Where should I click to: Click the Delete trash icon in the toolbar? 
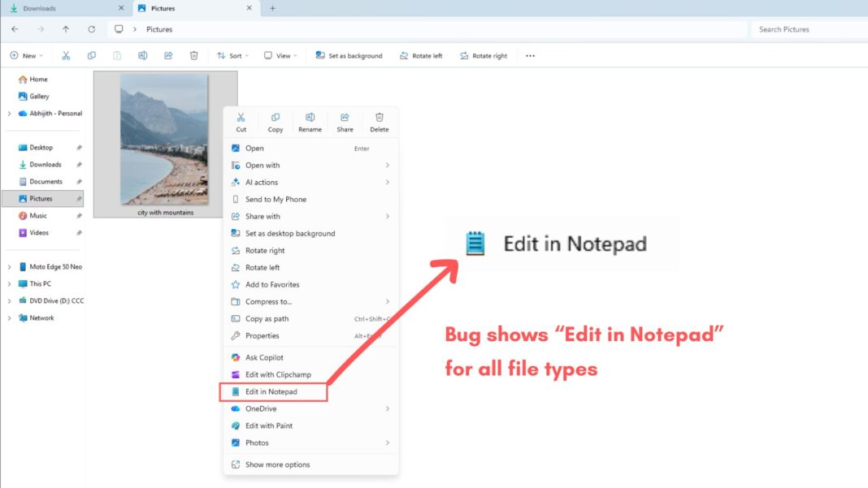(193, 55)
